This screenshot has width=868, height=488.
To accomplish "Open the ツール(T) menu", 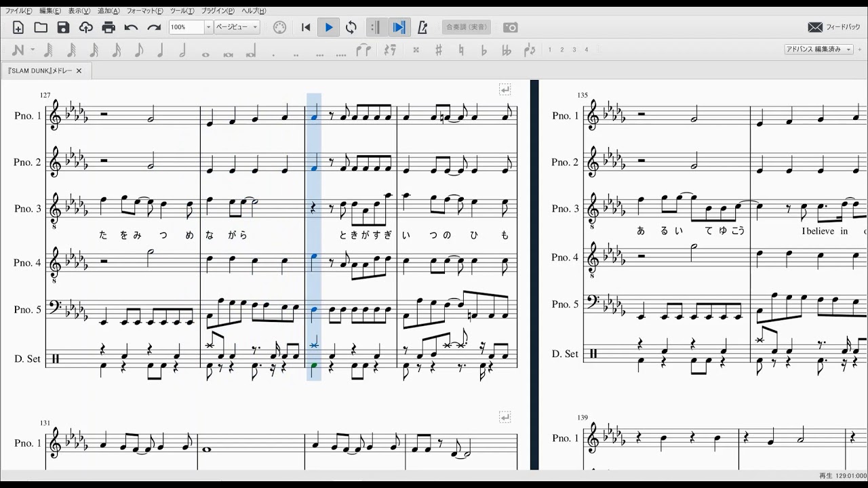I will tap(182, 11).
